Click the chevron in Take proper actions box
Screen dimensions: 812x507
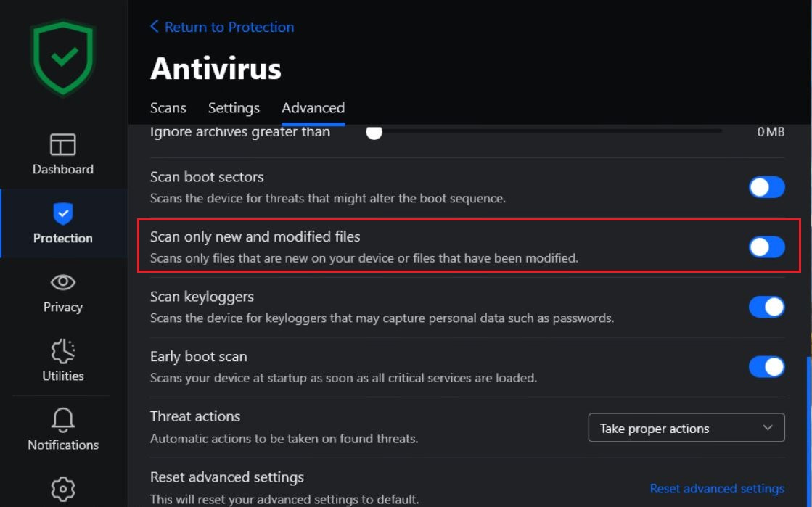(768, 428)
